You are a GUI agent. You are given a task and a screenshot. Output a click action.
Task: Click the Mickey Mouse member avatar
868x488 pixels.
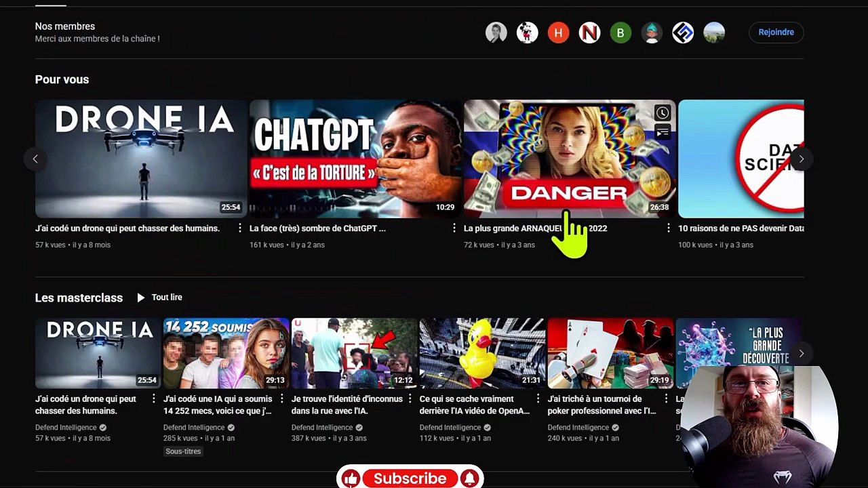[528, 33]
